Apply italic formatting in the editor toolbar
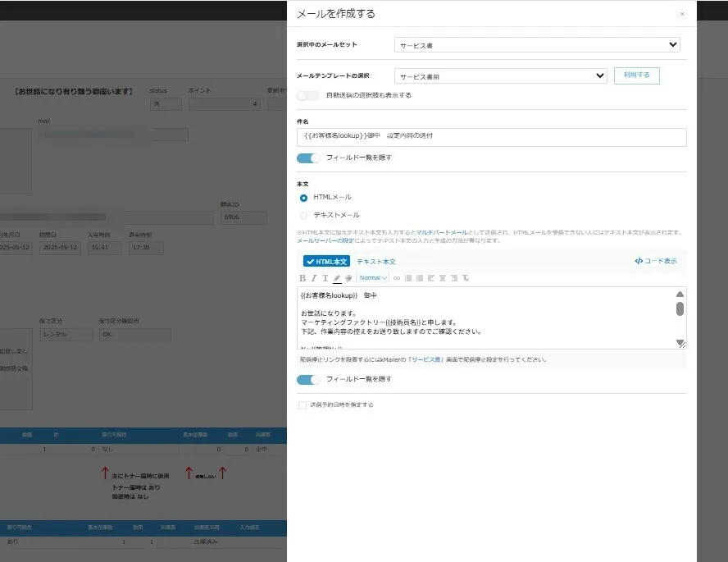Viewport: 728px width, 562px height. [313, 278]
